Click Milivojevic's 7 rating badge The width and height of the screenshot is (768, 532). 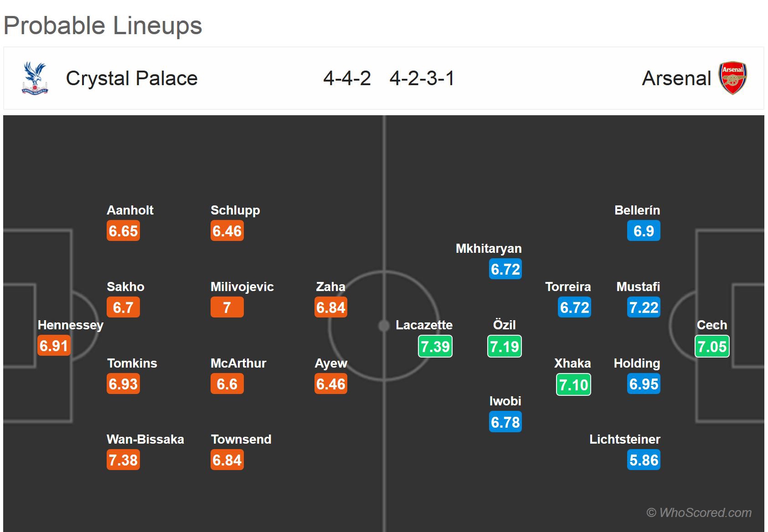tap(227, 307)
